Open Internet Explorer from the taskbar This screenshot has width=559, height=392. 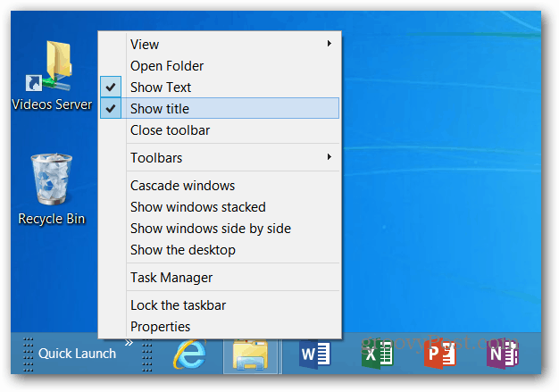[x=190, y=354]
